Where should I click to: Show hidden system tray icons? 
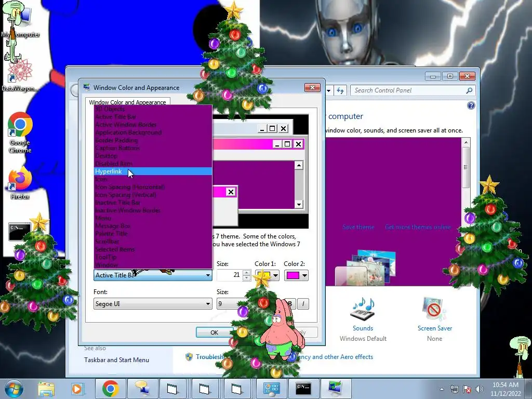tap(442, 389)
